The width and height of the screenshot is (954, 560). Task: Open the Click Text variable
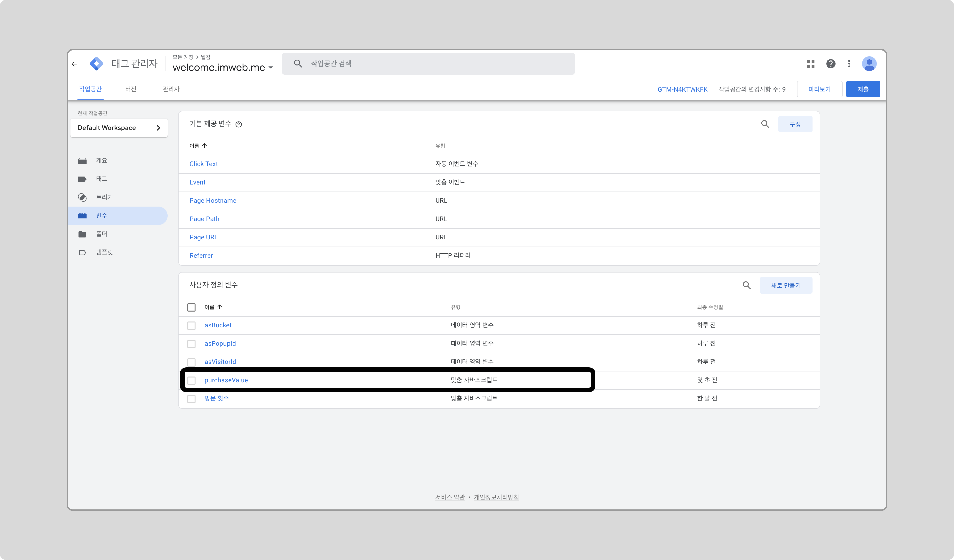204,164
